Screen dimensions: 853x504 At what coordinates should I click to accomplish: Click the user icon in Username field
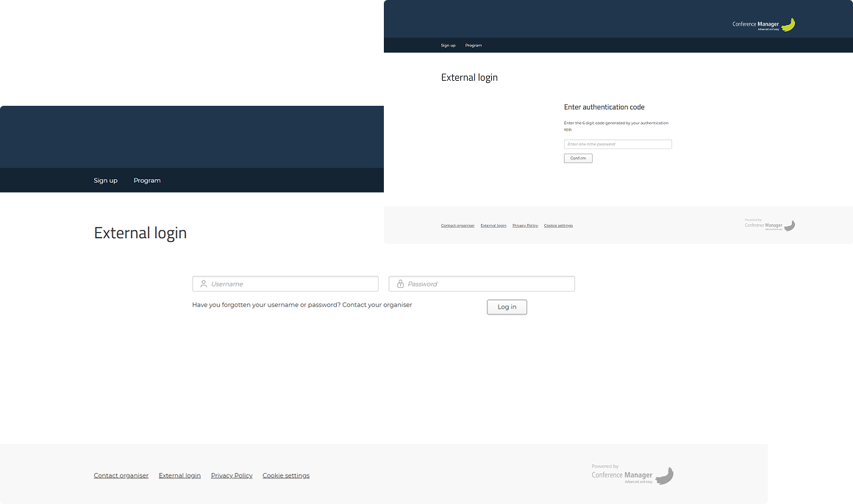204,284
